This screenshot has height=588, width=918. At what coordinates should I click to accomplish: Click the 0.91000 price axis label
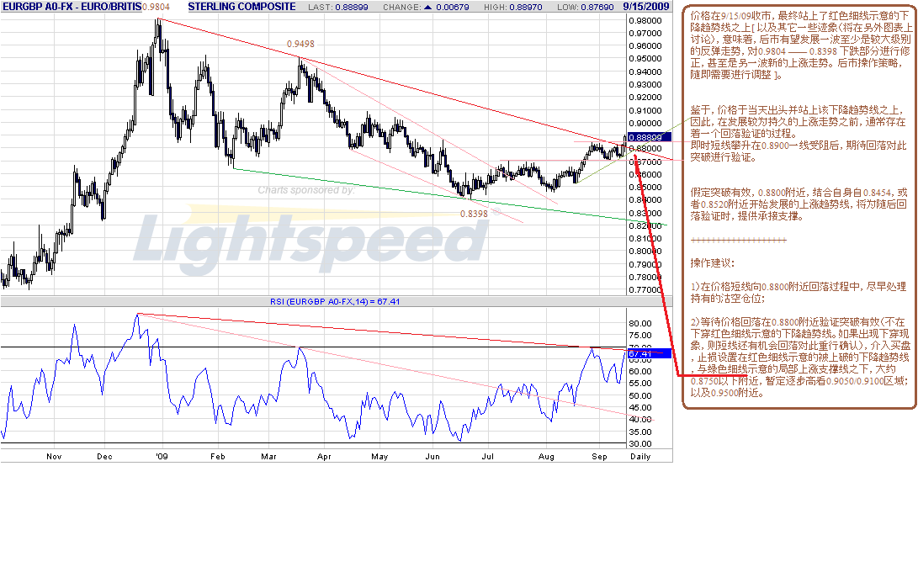[x=645, y=110]
